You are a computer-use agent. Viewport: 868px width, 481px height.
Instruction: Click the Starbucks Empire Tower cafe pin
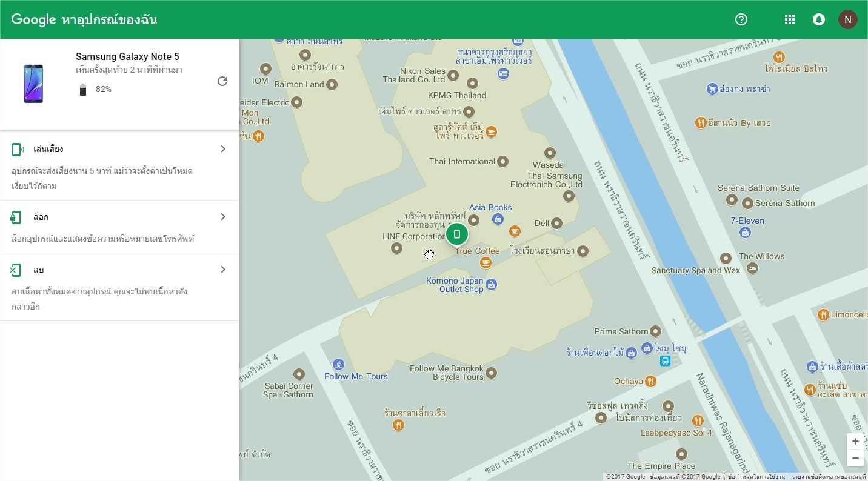491,131
